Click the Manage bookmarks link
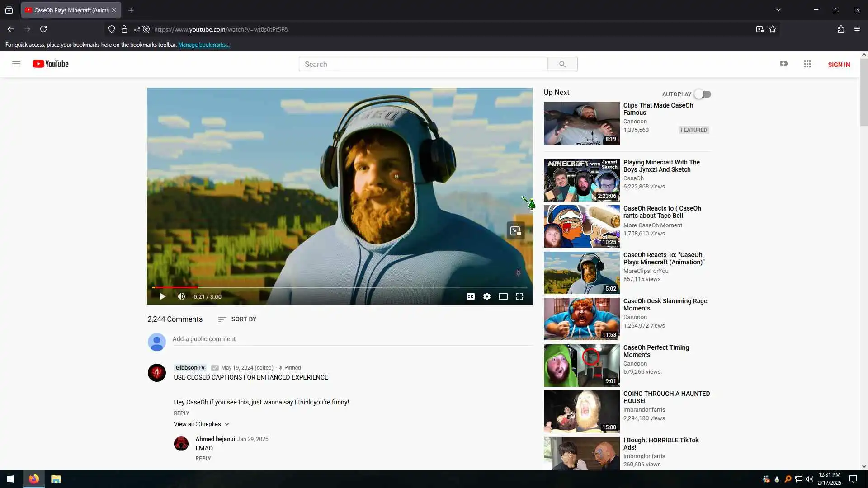The width and height of the screenshot is (868, 488). click(204, 45)
